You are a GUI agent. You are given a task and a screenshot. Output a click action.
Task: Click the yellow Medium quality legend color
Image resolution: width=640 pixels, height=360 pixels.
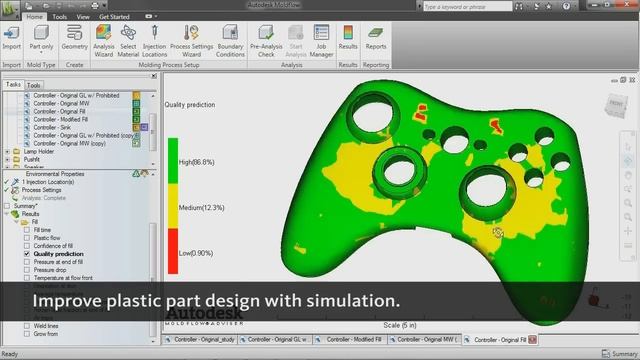pos(173,206)
